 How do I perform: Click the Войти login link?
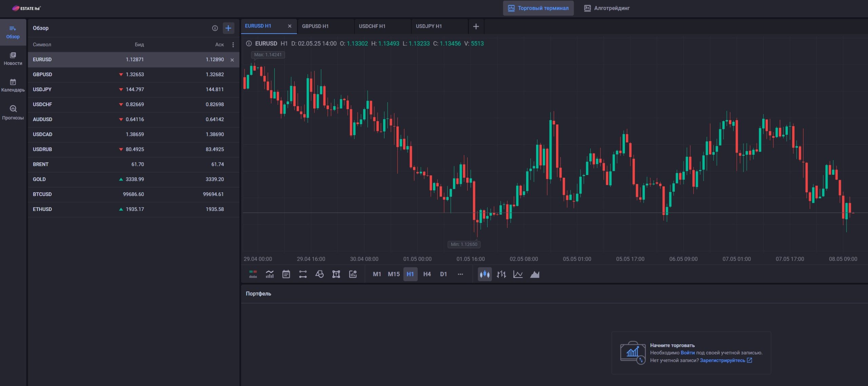click(687, 353)
